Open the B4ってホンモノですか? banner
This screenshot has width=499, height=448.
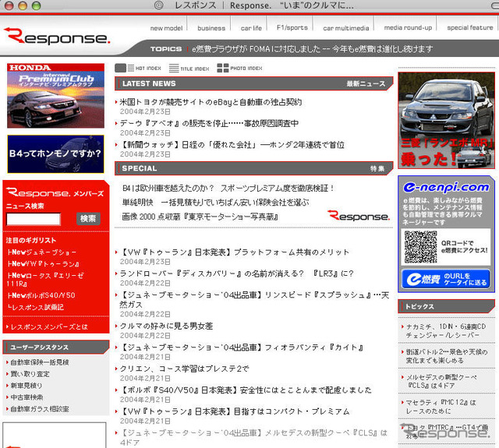tap(55, 154)
